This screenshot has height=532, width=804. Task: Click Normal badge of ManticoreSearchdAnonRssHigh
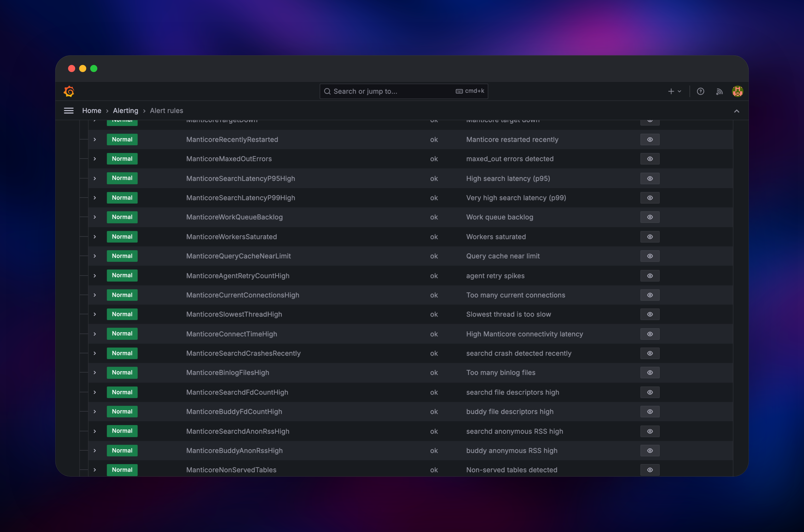click(x=122, y=431)
